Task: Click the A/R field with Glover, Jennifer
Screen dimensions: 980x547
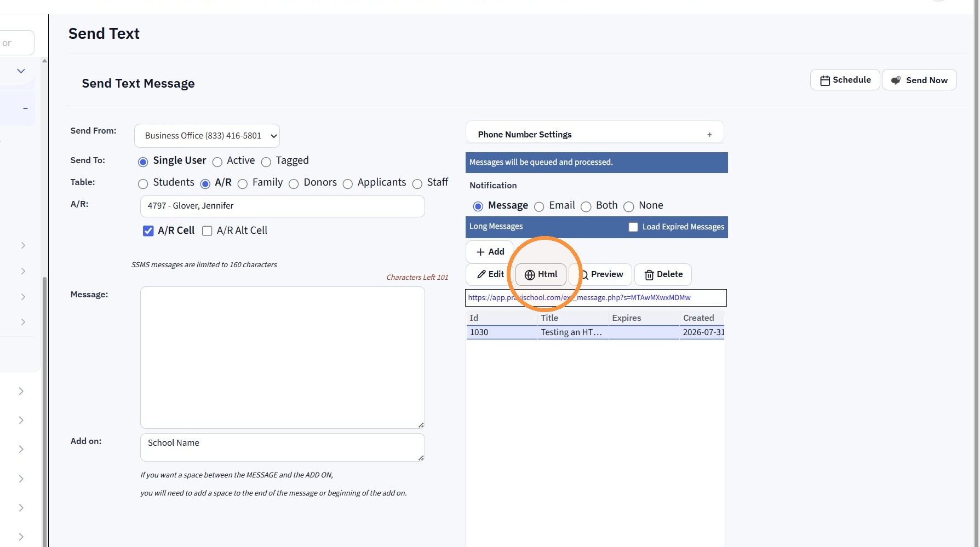Action: click(283, 206)
